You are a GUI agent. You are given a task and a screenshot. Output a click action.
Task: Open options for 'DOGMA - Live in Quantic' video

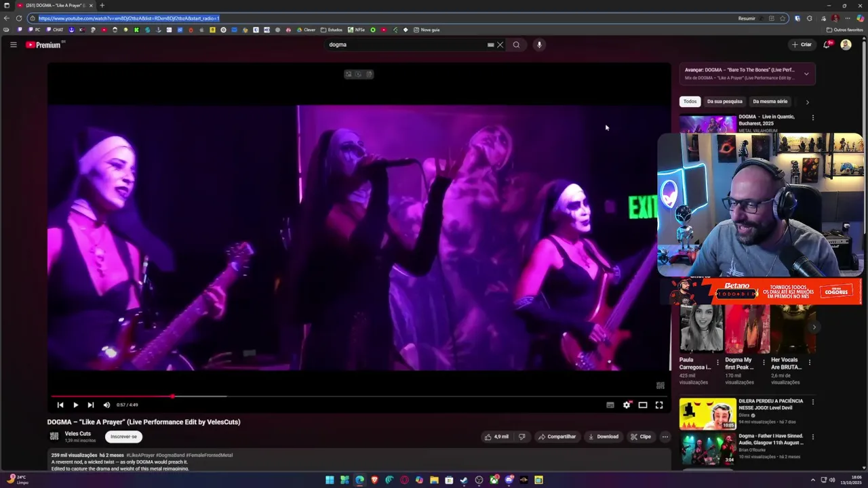(x=813, y=118)
